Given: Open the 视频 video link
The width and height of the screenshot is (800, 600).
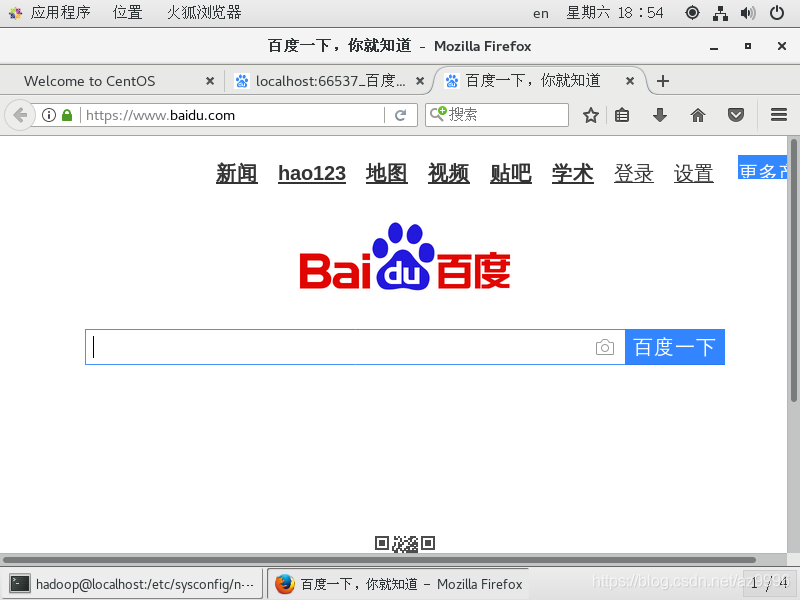Looking at the screenshot, I should [448, 173].
